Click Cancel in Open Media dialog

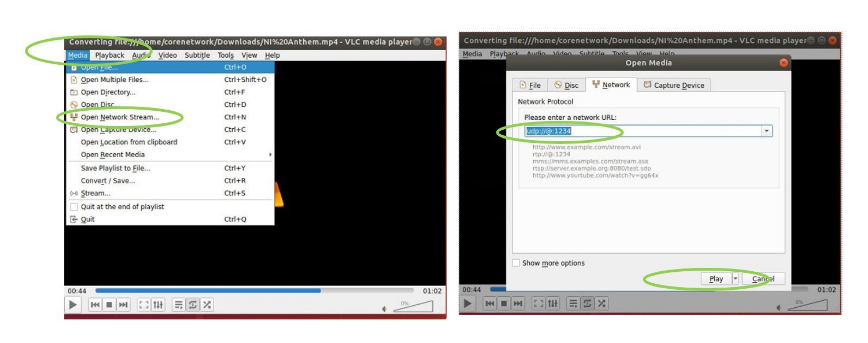pos(763,279)
